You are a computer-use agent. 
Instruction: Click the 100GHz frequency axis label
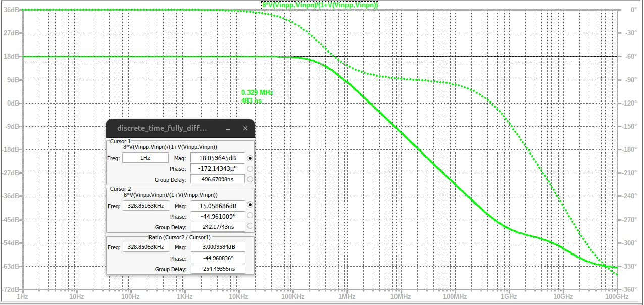(616, 297)
